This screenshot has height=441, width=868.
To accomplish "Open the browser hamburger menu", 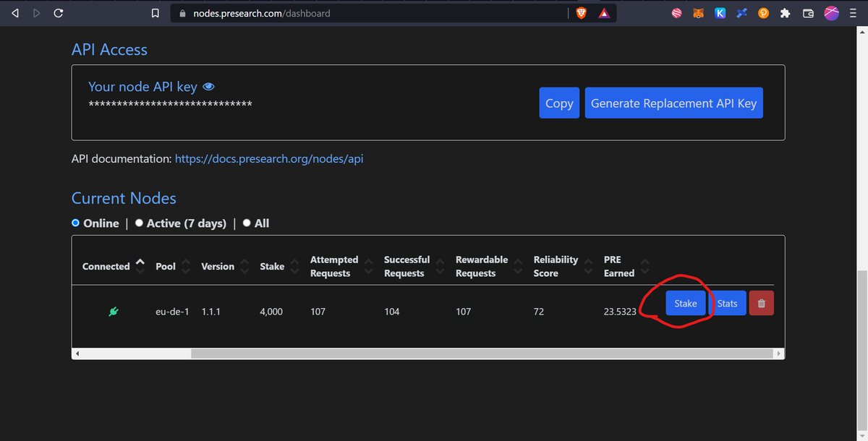I will (x=854, y=13).
